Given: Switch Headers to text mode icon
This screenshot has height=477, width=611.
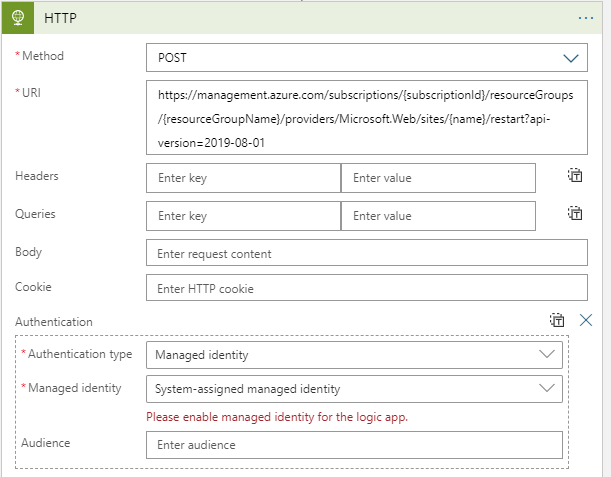Looking at the screenshot, I should 575,175.
